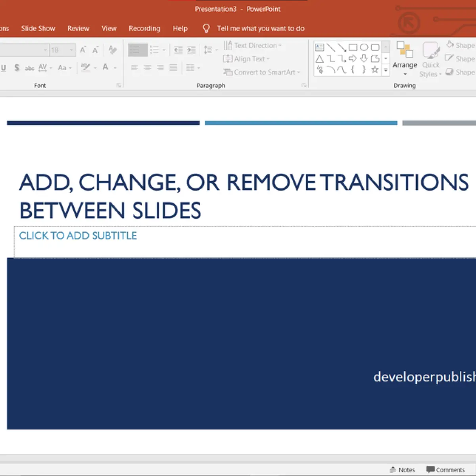Viewport: 476px width, 476px height.
Task: Open Font dialog launcher
Action: click(x=118, y=85)
